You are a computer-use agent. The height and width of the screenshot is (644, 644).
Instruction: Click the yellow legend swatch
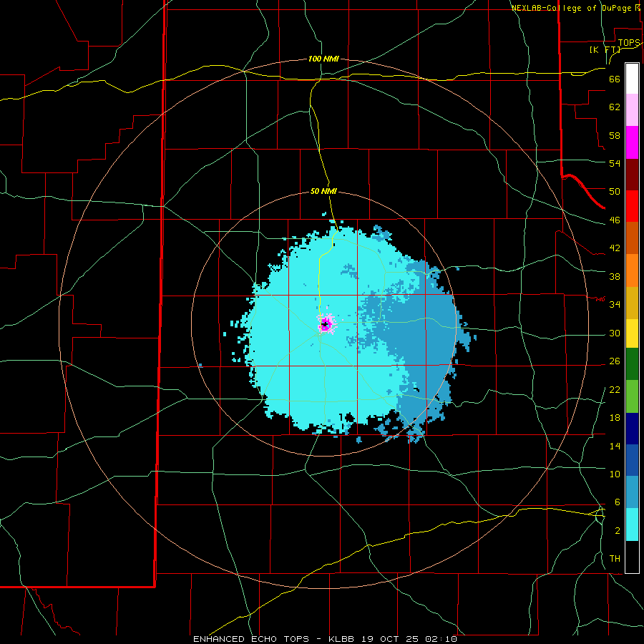coord(632,333)
